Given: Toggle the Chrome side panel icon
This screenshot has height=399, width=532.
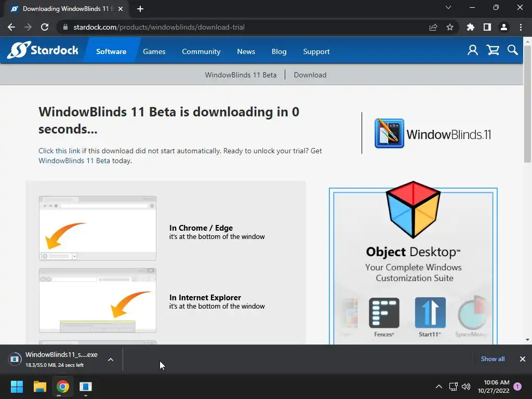Looking at the screenshot, I should (487, 27).
